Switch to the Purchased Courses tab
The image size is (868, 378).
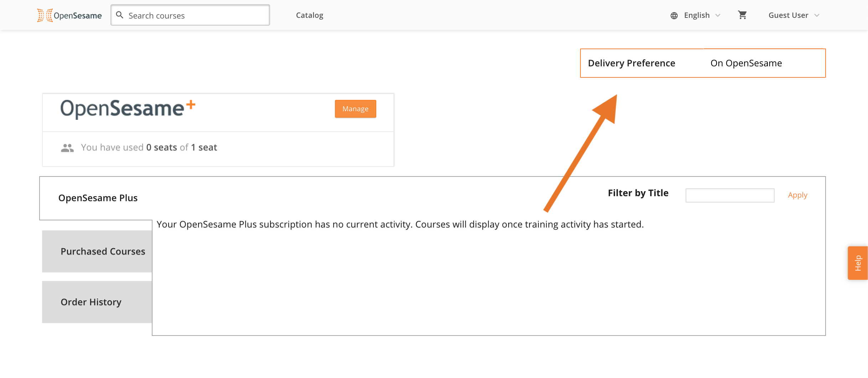97,251
